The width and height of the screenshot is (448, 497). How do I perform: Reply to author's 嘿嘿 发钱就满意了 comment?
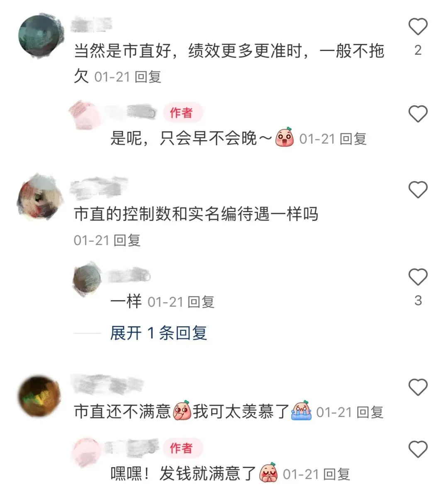point(337,475)
